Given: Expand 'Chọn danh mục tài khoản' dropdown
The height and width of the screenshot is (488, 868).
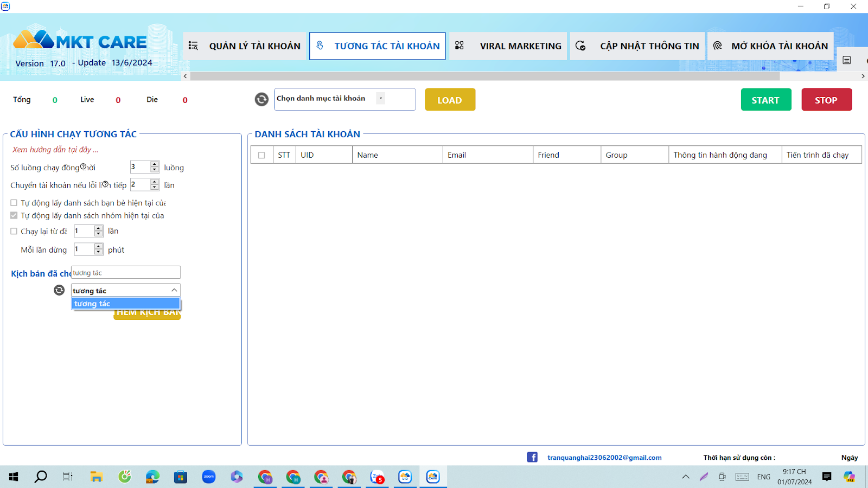Looking at the screenshot, I should 381,98.
